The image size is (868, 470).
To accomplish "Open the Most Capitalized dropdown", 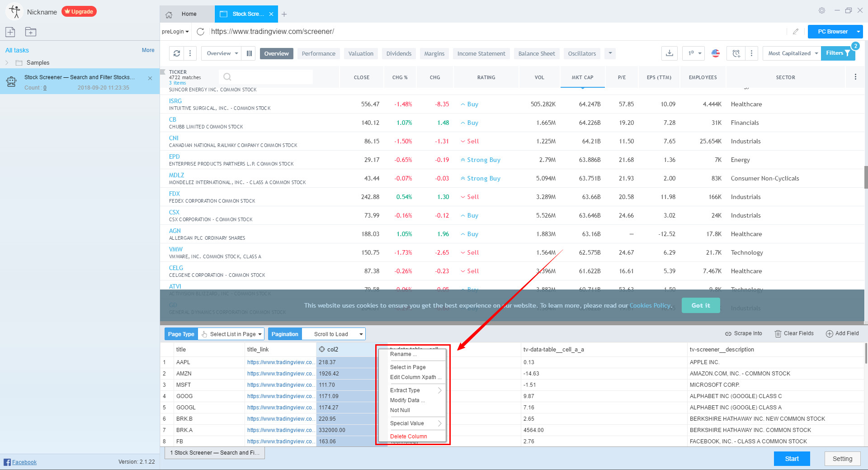I will [792, 53].
